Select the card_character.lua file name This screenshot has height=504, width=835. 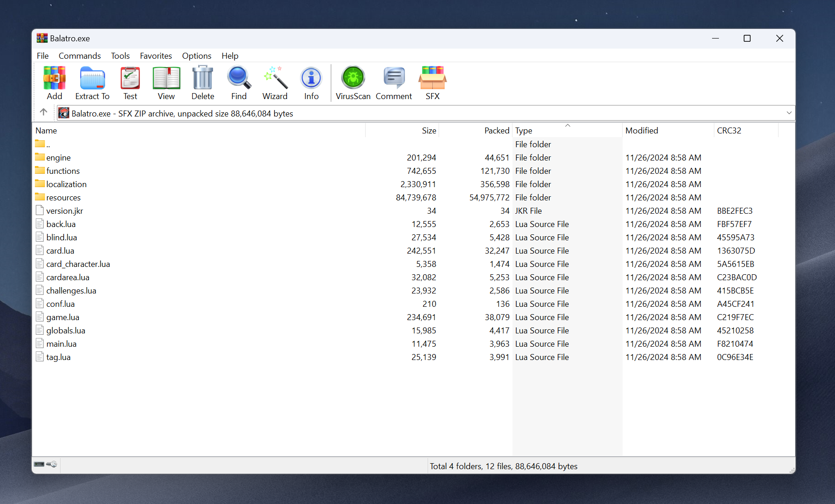78,264
